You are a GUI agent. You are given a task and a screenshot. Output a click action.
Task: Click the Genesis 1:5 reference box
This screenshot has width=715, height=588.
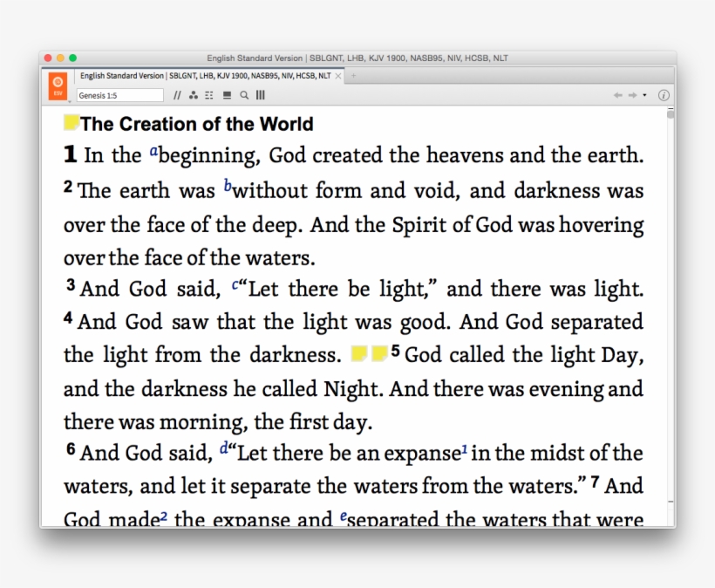pyautogui.click(x=119, y=96)
